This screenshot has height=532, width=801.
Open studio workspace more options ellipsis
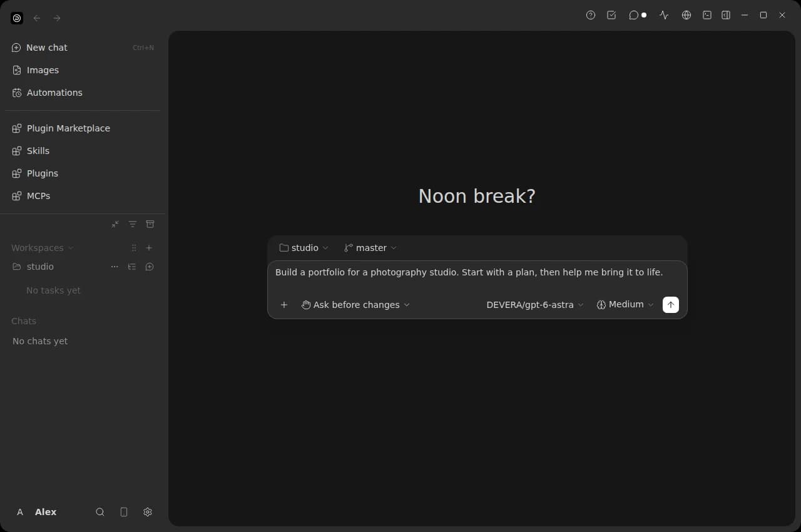[115, 267]
